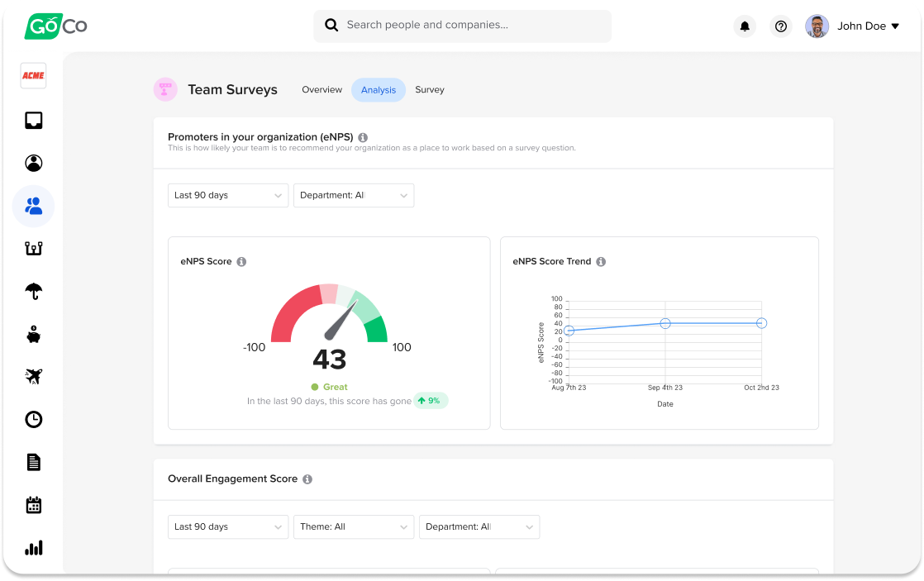Screen dimensions: 924x581
Task: Open the Engagement Last 90 days dropdown
Action: point(228,526)
